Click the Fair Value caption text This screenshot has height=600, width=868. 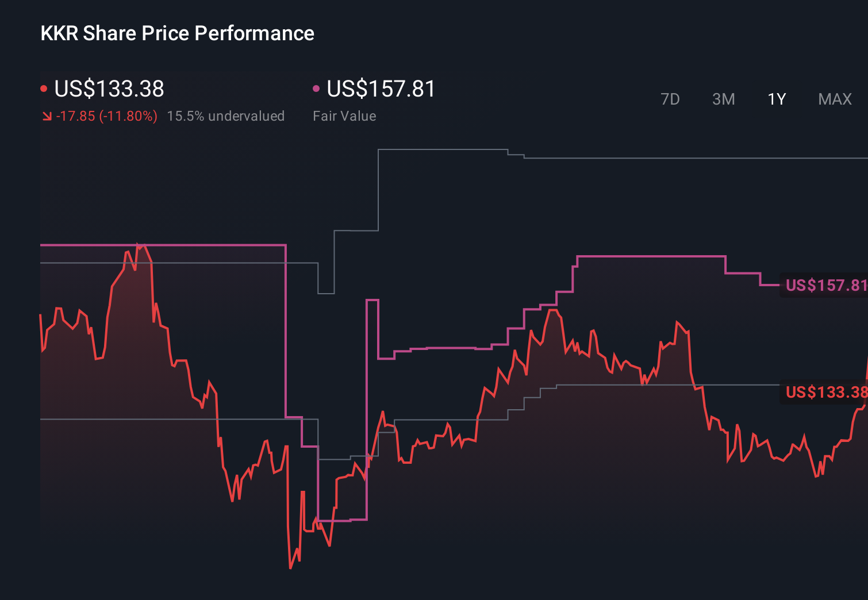[x=344, y=116]
